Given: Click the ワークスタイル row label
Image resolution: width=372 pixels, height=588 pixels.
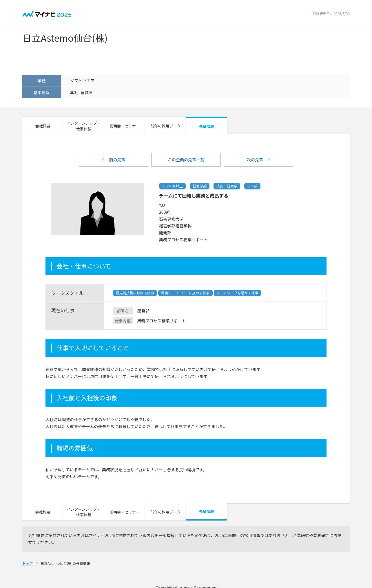Looking at the screenshot, I should pyautogui.click(x=74, y=293).
